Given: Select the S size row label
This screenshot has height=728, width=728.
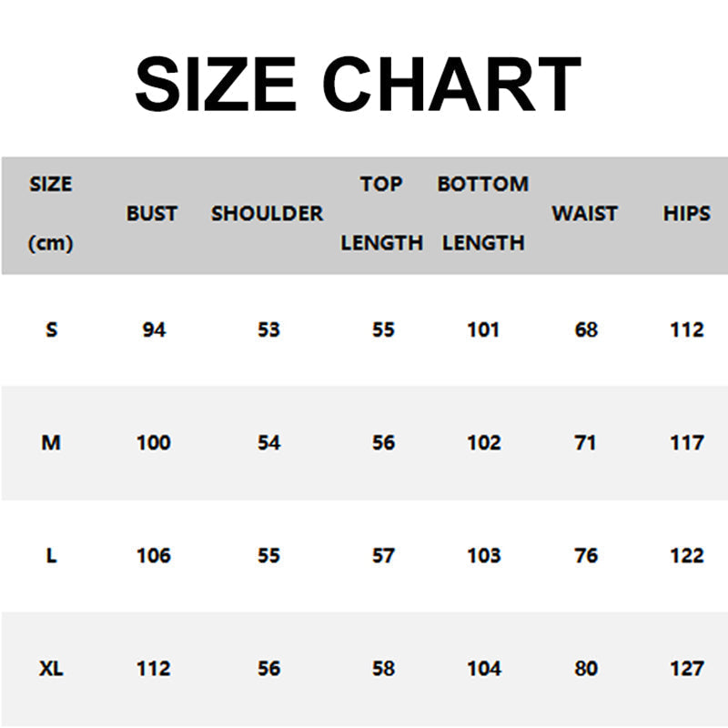Looking at the screenshot, I should 51,329.
